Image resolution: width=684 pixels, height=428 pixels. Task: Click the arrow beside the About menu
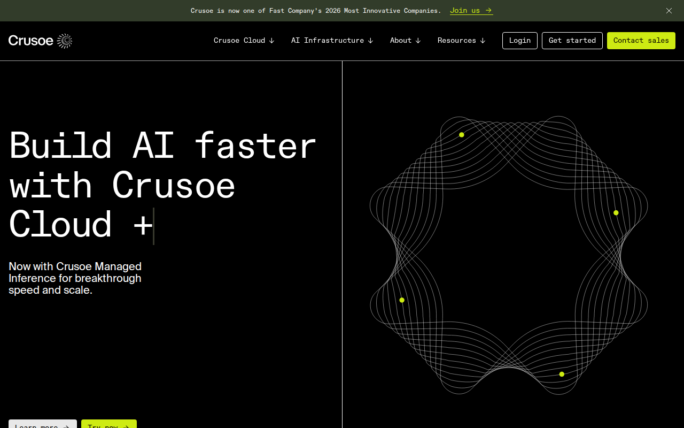coord(418,41)
